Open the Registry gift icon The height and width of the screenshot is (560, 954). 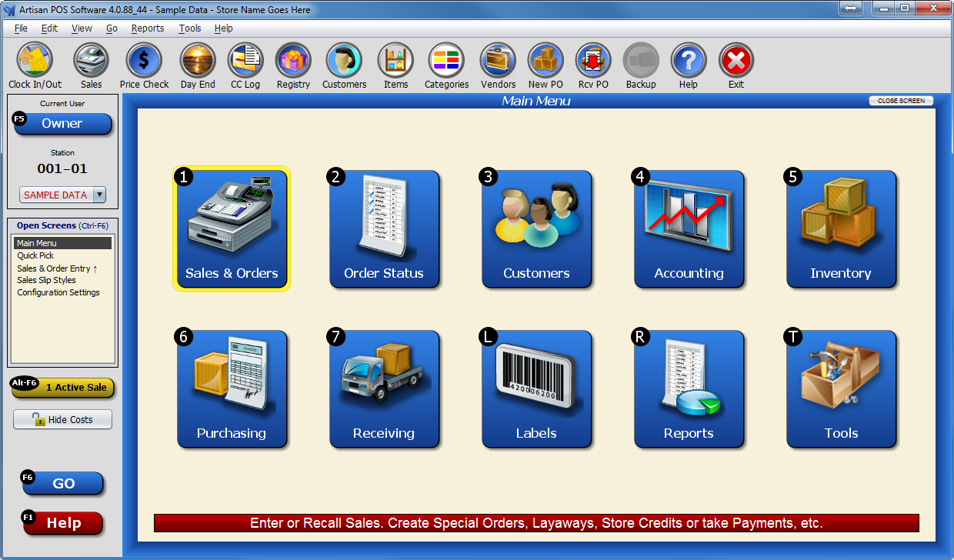(293, 61)
